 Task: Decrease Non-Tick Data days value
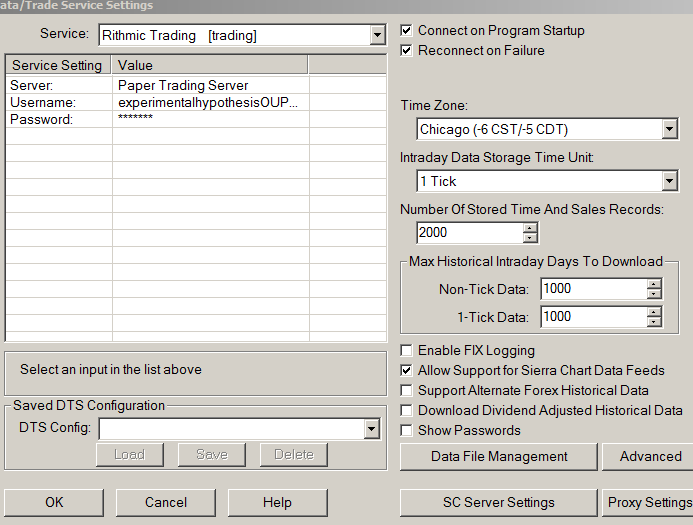(x=654, y=294)
